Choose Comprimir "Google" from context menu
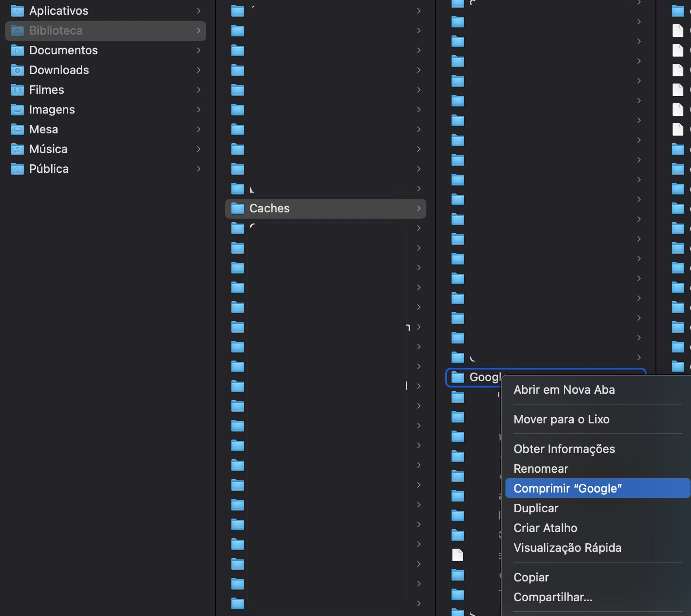The height and width of the screenshot is (616, 691). (x=567, y=488)
